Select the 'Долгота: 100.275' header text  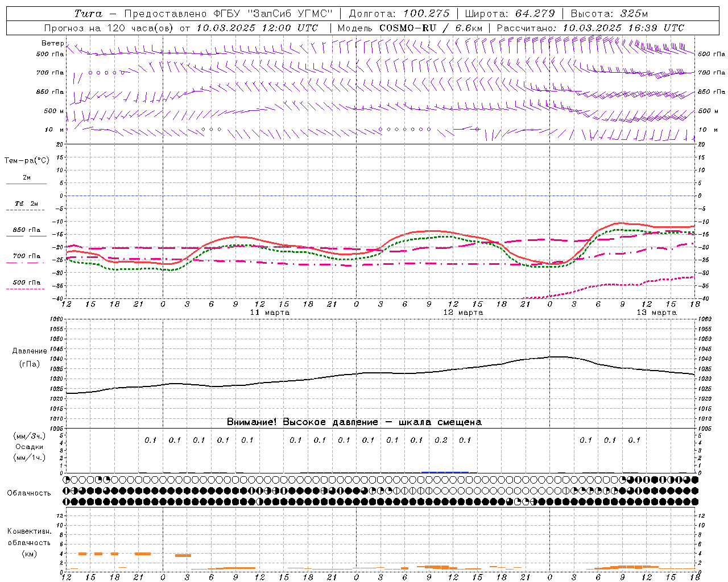pos(399,14)
